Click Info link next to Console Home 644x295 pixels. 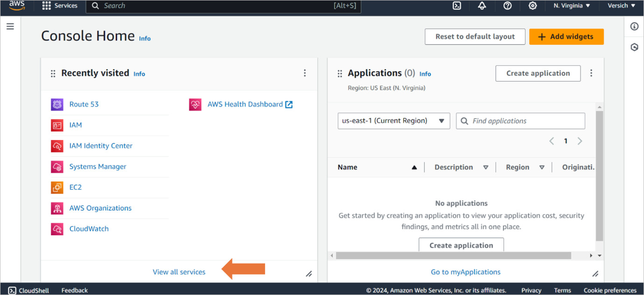point(145,38)
